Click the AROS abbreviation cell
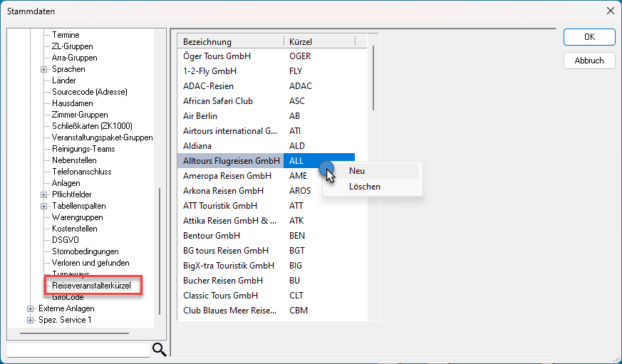The image size is (622, 364). tap(300, 191)
